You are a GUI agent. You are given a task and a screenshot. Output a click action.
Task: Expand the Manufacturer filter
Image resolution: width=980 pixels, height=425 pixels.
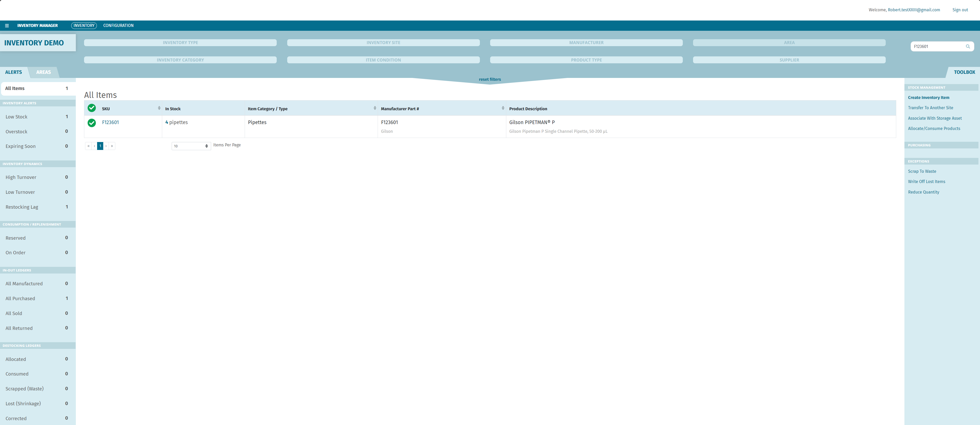tap(586, 43)
